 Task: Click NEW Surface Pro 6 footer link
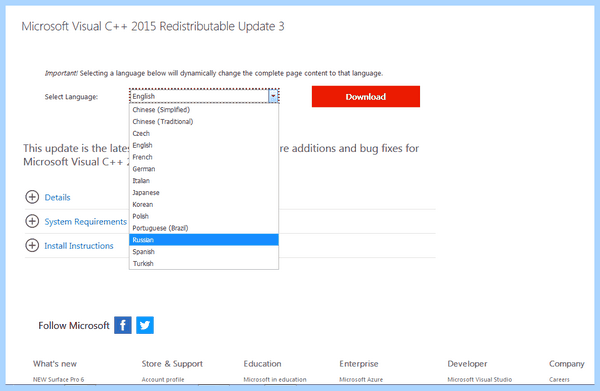pos(58,380)
